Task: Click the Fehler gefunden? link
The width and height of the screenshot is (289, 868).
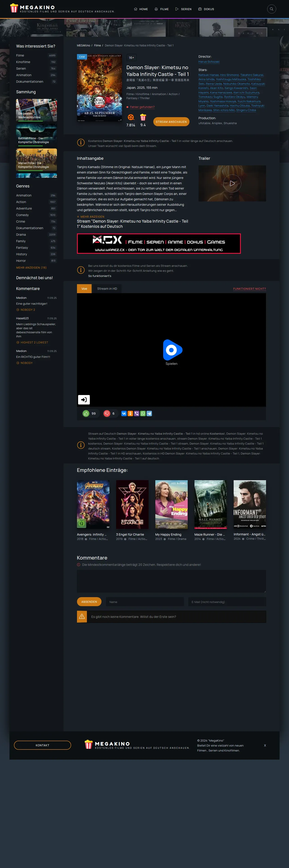Action: tap(142, 107)
